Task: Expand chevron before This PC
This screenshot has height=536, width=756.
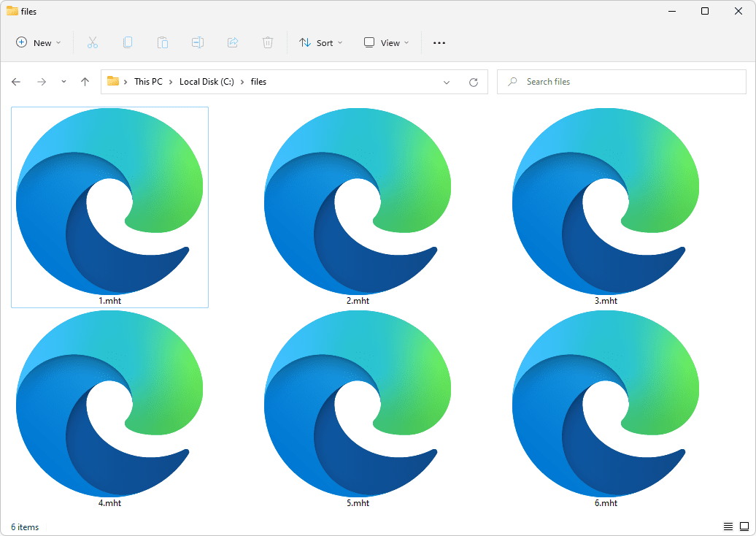Action: click(x=126, y=82)
